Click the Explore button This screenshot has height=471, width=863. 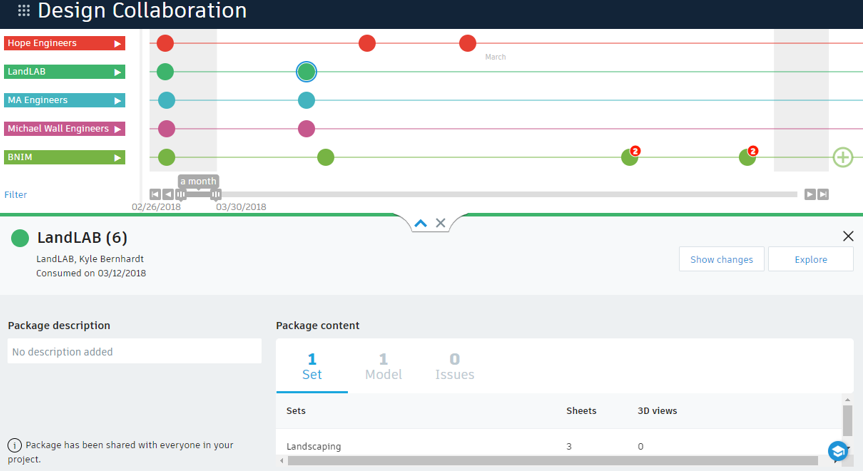pyautogui.click(x=811, y=259)
